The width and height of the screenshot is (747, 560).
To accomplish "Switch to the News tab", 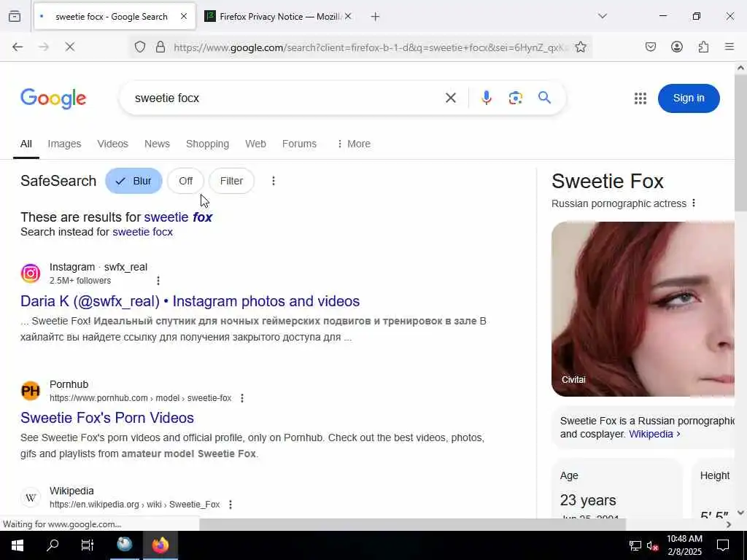I will tap(158, 144).
